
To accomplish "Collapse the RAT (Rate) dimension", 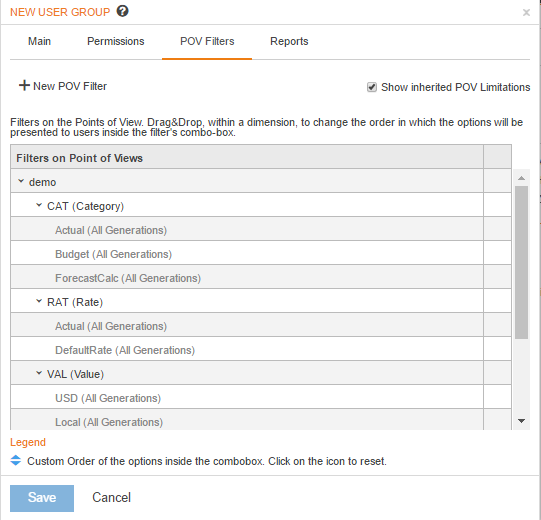I will point(39,301).
